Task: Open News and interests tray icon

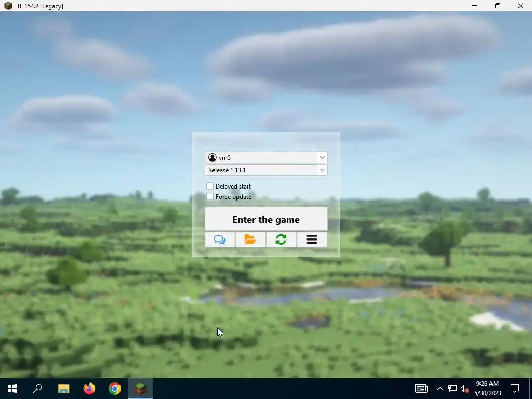Action: pyautogui.click(x=421, y=389)
